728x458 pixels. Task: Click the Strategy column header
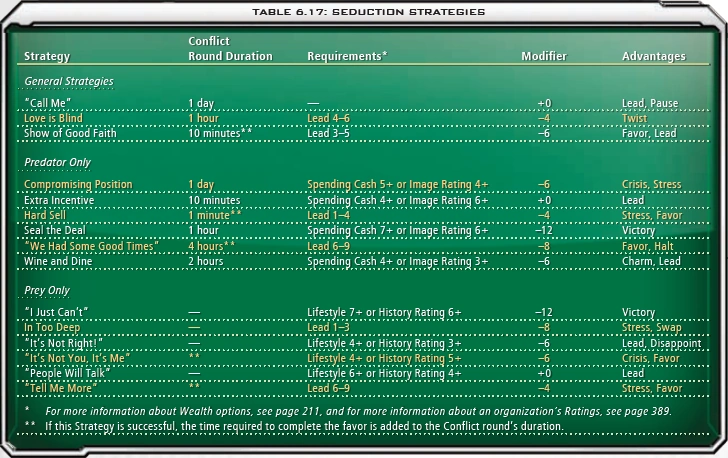tap(47, 56)
